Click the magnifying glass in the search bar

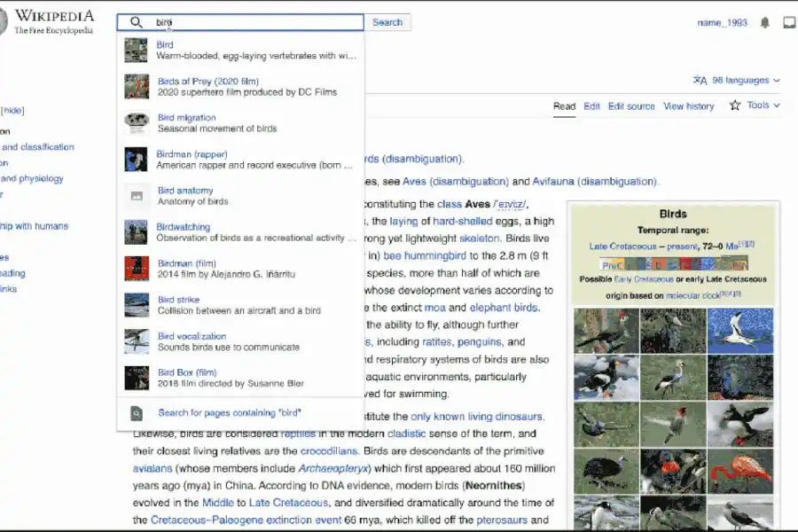point(137,21)
